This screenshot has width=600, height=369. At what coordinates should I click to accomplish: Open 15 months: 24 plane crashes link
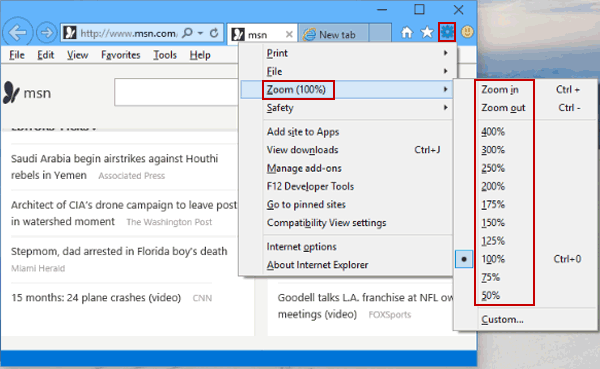(96, 298)
